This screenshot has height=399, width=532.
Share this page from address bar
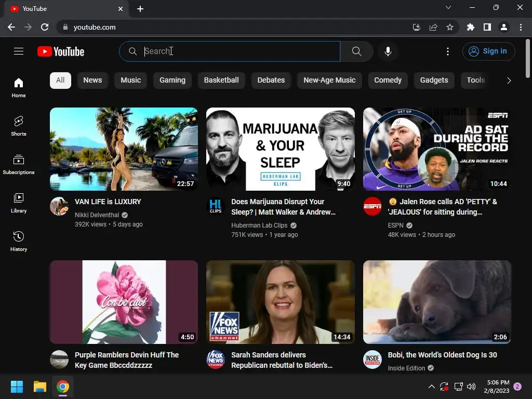click(433, 27)
